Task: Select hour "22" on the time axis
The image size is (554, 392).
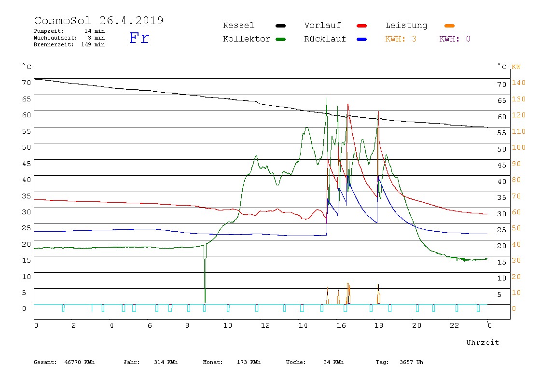Action: click(x=455, y=325)
